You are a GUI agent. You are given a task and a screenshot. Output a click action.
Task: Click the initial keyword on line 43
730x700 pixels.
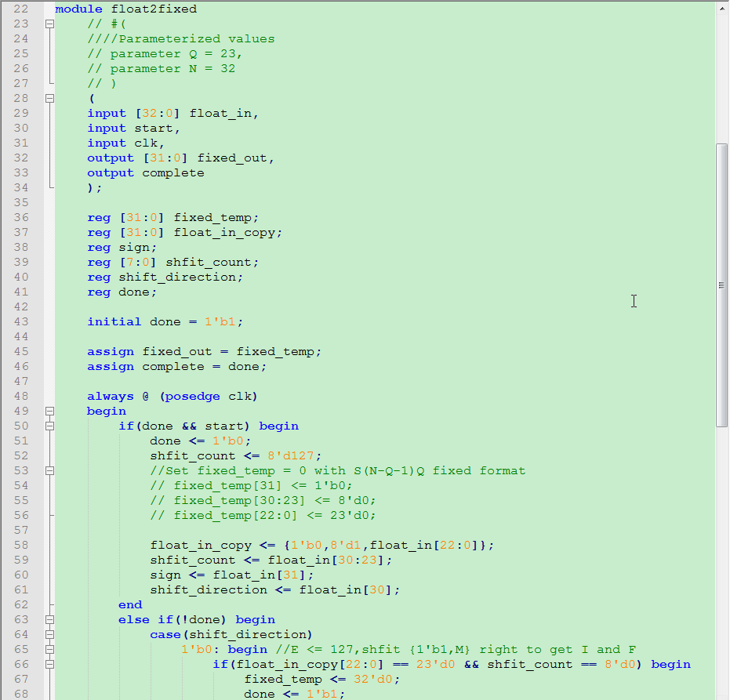pyautogui.click(x=114, y=321)
